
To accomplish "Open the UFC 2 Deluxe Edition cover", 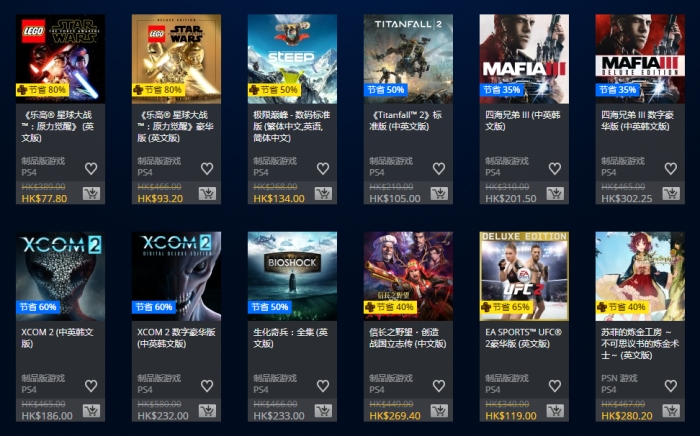I will click(524, 276).
